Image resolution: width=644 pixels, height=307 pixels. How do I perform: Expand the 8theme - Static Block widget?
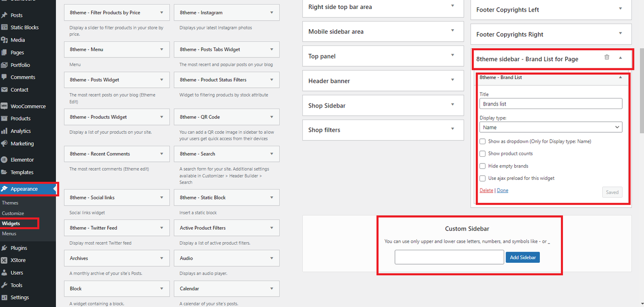click(272, 197)
